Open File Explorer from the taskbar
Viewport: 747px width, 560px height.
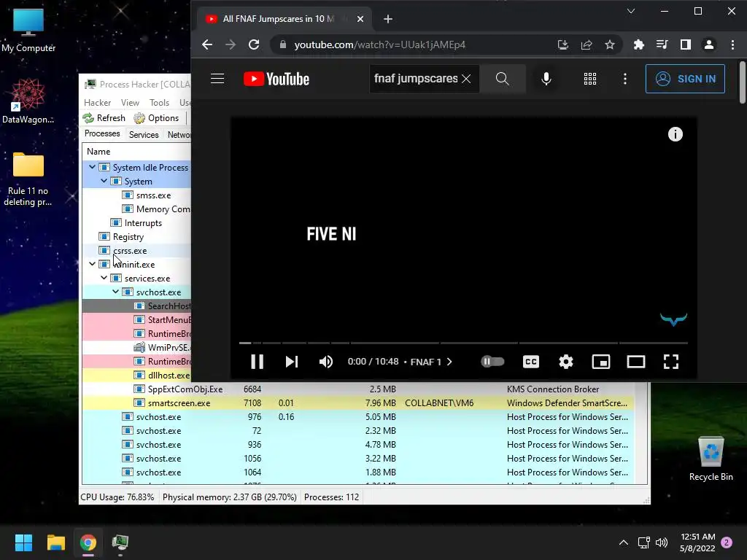coord(55,542)
